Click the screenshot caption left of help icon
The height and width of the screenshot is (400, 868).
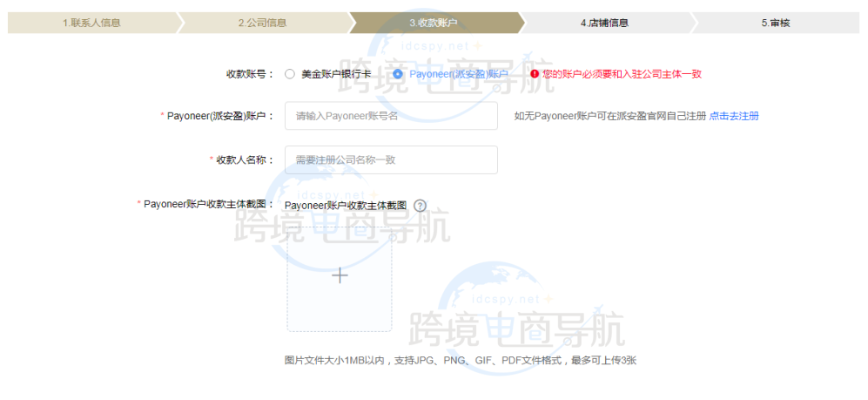coord(346,206)
